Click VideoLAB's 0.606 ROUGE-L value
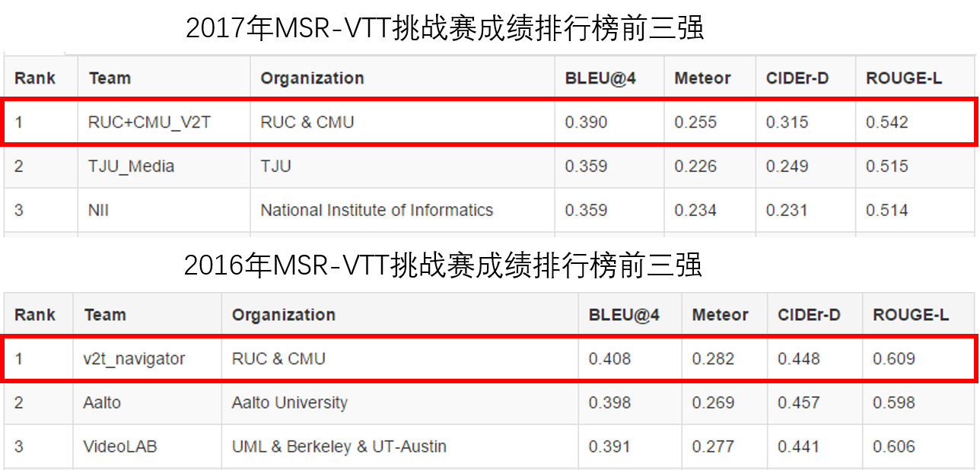This screenshot has width=980, height=470. (894, 446)
